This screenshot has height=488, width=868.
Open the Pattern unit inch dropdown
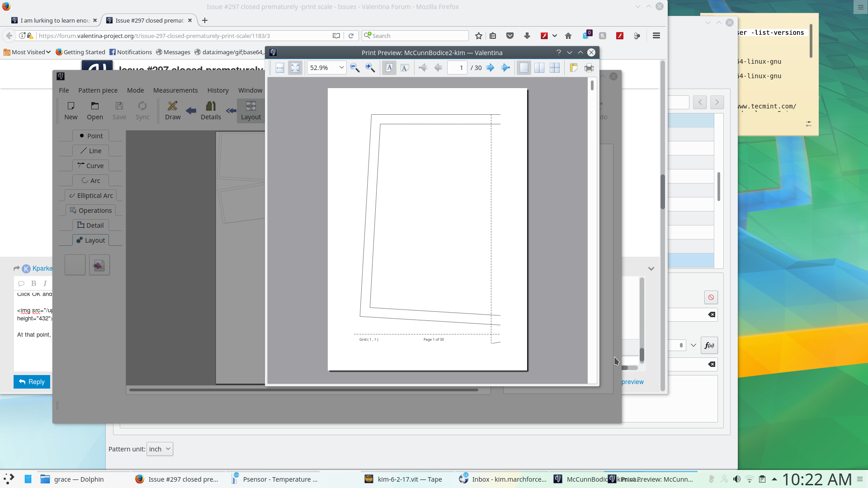pyautogui.click(x=160, y=449)
